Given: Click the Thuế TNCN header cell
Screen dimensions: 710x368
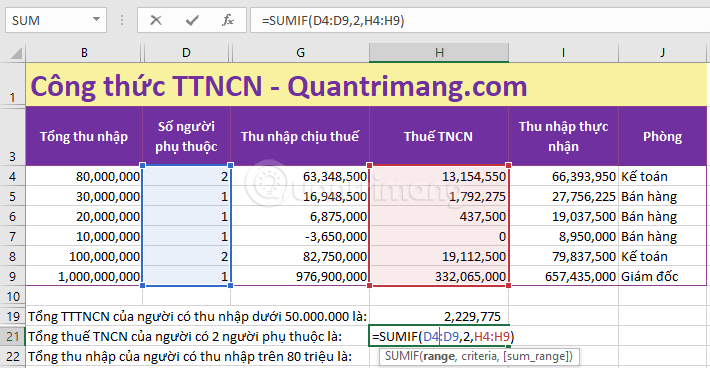Looking at the screenshot, I should (439, 136).
